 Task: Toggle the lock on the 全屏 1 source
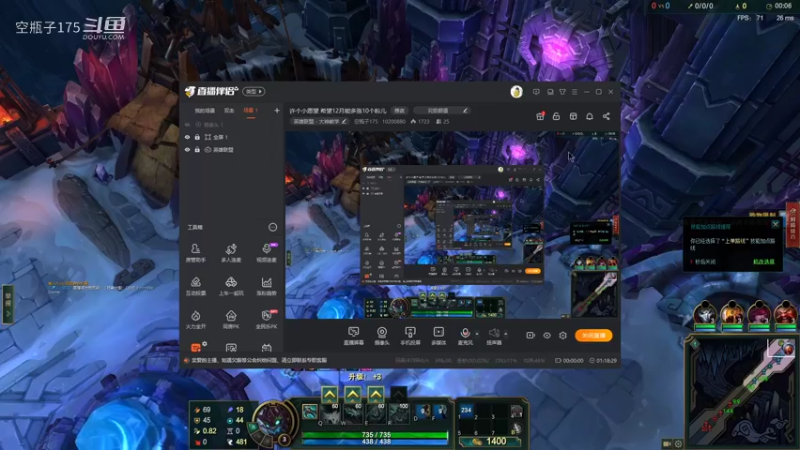[x=197, y=137]
